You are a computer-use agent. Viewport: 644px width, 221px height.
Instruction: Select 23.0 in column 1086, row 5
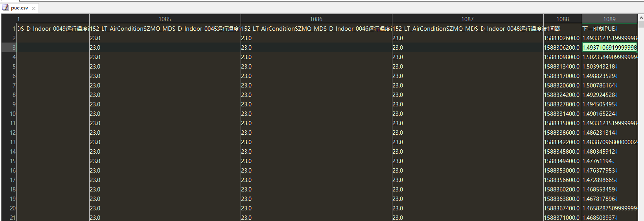[316, 67]
